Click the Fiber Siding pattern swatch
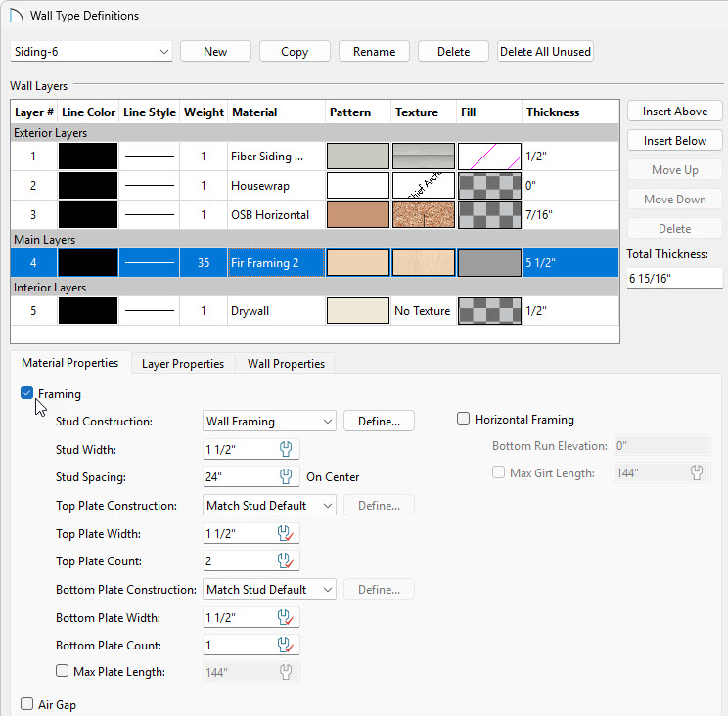Image resolution: width=728 pixels, height=716 pixels. point(358,157)
